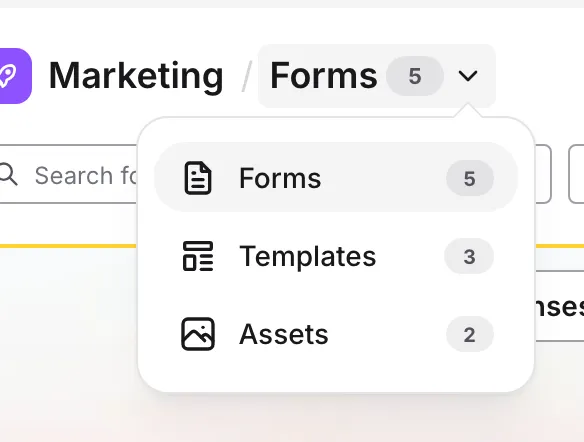Select Templates in the dropdown menu
This screenshot has width=584, height=442.
(x=336, y=256)
